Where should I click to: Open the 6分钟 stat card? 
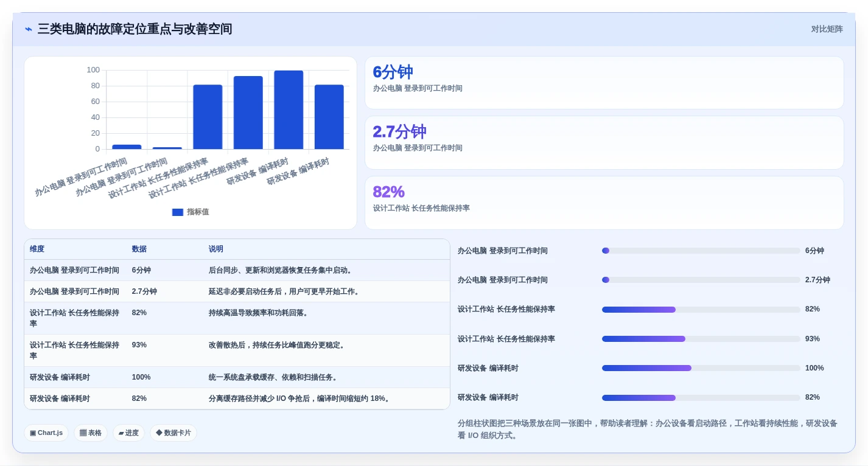pos(604,83)
